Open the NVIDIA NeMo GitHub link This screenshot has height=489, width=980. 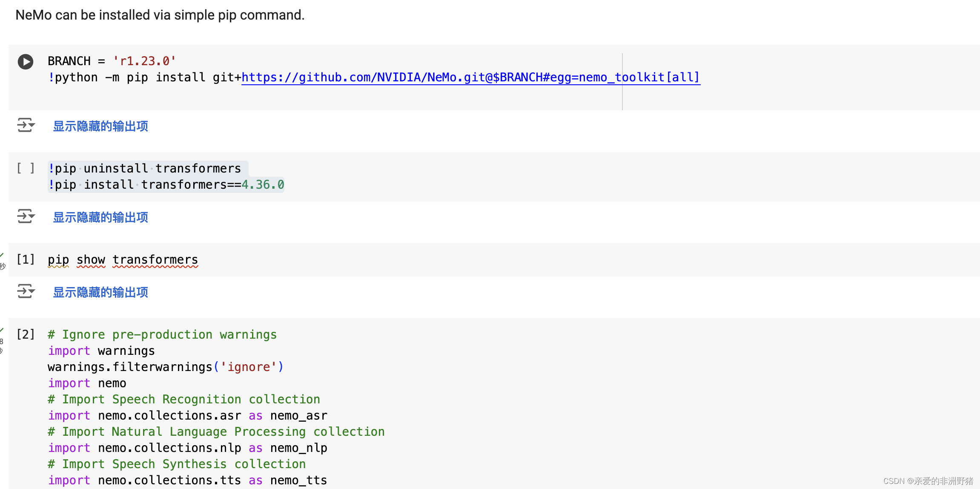468,77
